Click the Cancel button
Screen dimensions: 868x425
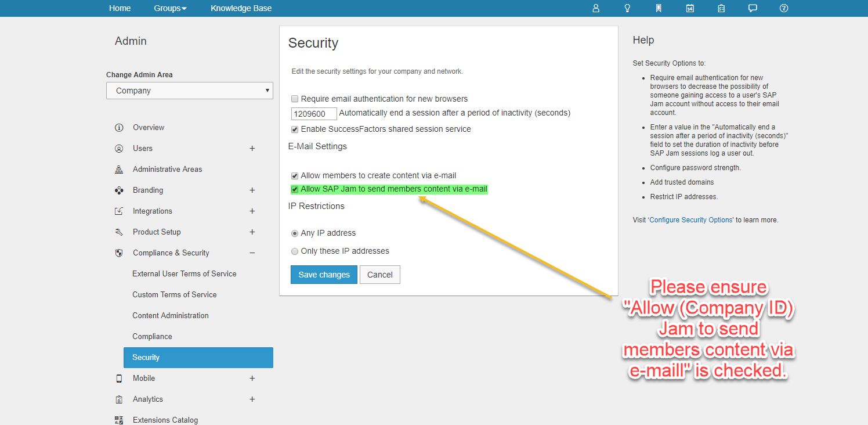380,275
